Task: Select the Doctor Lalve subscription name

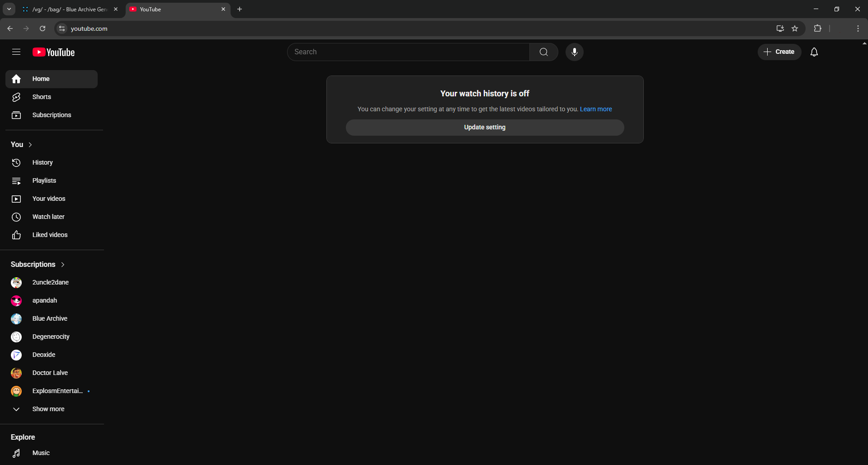Action: (50, 373)
